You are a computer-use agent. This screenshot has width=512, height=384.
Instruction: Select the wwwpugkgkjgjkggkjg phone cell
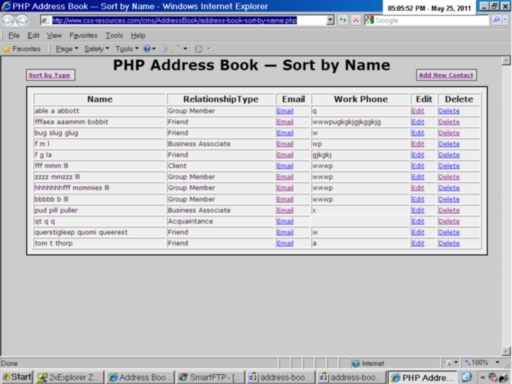(x=361, y=122)
